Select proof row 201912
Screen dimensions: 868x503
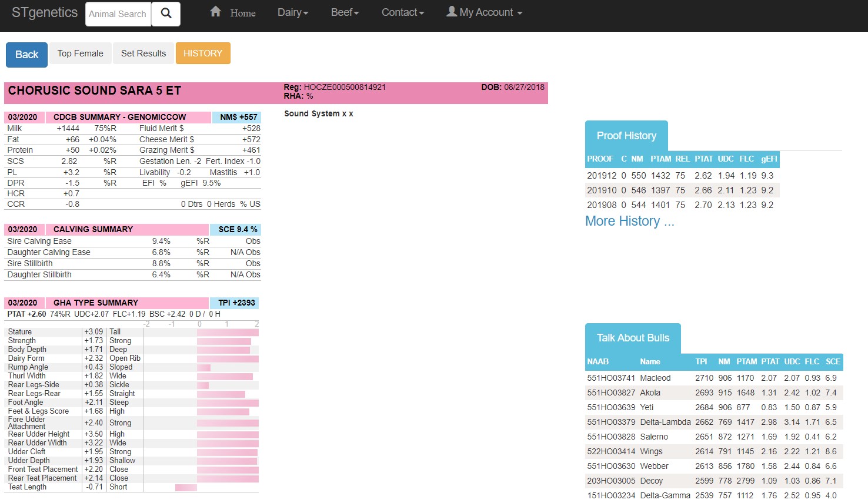tap(682, 176)
